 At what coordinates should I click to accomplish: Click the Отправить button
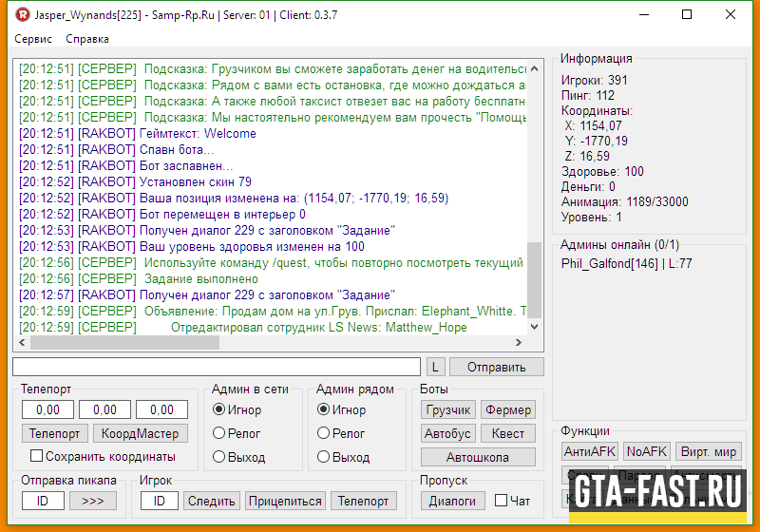tap(496, 367)
